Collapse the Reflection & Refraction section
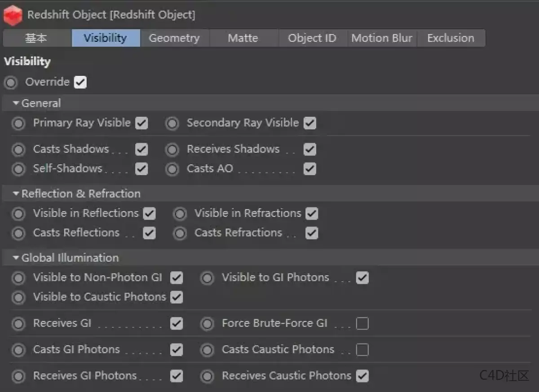The width and height of the screenshot is (539, 392). [16, 194]
